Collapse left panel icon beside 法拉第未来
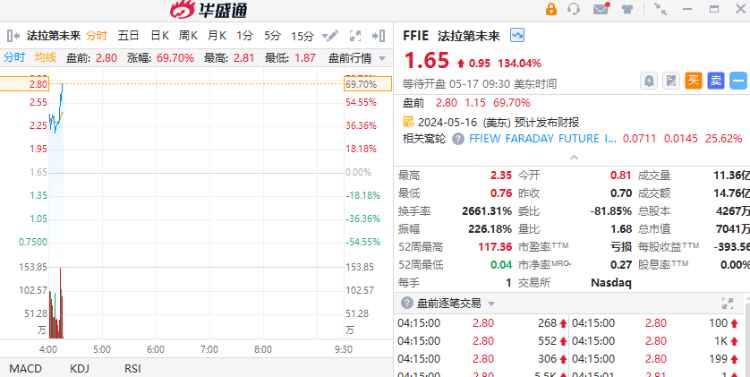Screen dimensions: 750x377 coord(13,35)
